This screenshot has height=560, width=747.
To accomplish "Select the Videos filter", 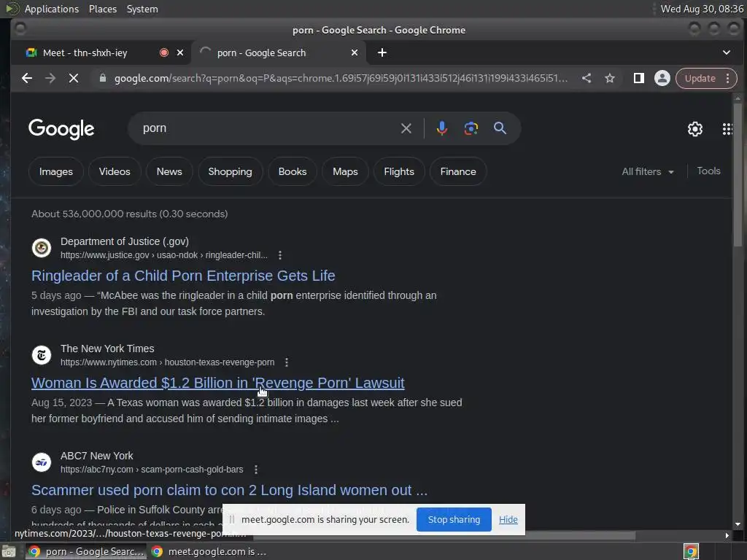I will tap(115, 171).
